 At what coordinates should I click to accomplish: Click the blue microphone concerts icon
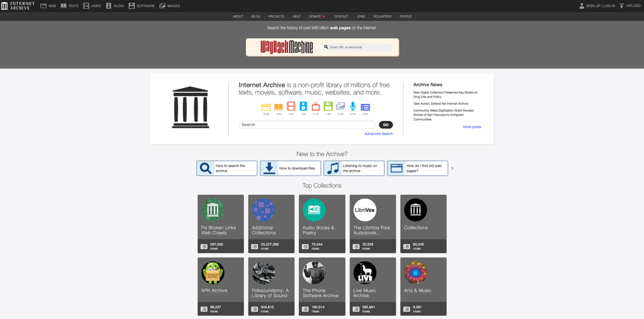point(353,106)
